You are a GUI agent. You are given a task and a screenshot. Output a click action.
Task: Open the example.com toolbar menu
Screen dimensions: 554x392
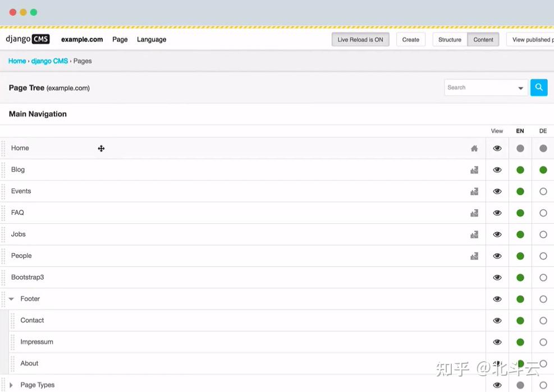click(82, 40)
